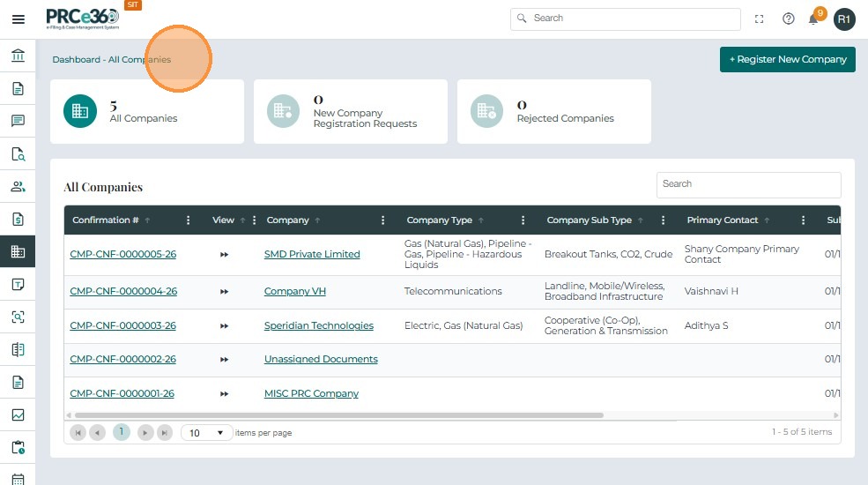Click the Register New Company button
Screen dimensions: 868x485
click(x=787, y=59)
